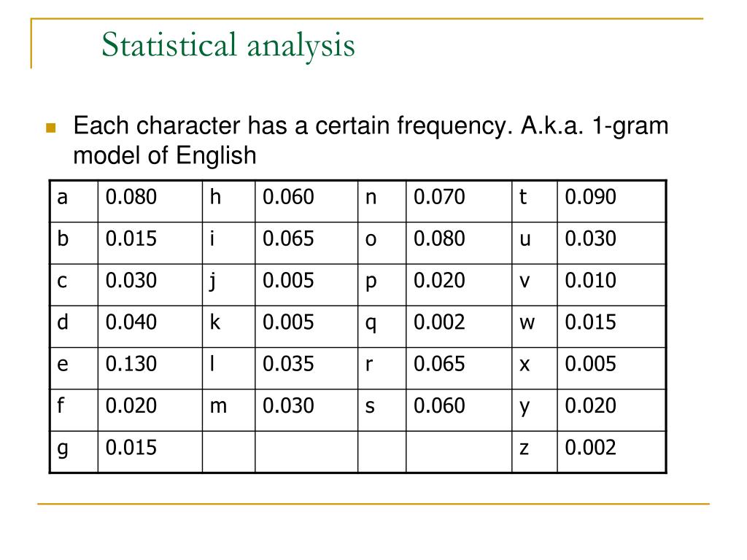
Task: Select the cell showing letter 'a'
Action: click(74, 201)
